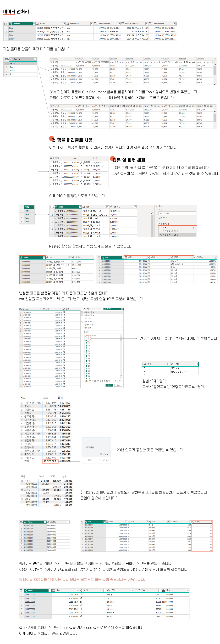The width and height of the screenshot is (220, 644).
Task: Click 오름차순 정렬 in filter menu
Action: coord(89,312)
